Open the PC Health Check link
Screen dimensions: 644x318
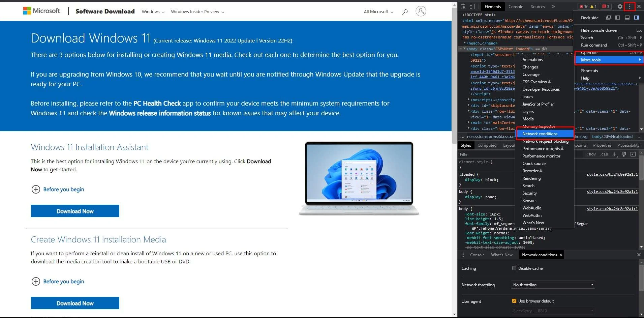click(157, 104)
